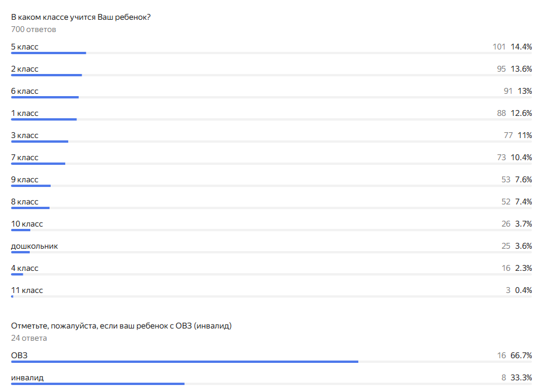Click the 14.4% percentage value
547x392 pixels.
pos(521,47)
